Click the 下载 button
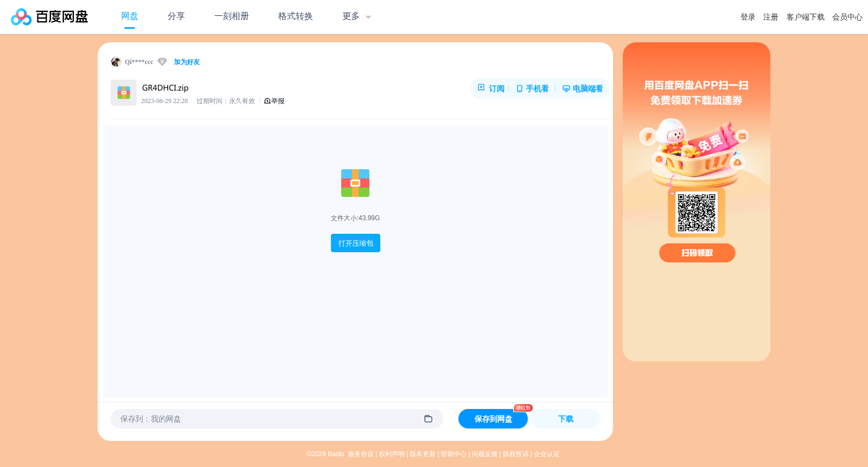 566,419
